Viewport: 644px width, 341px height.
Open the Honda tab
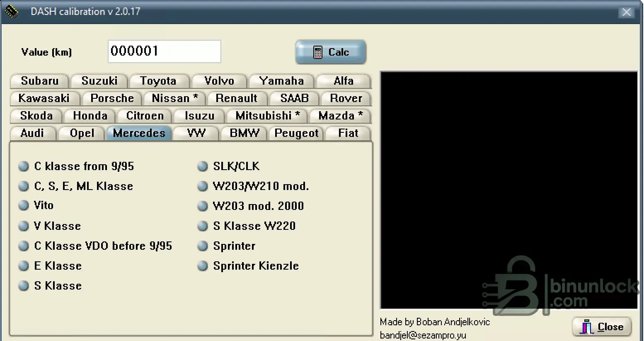point(90,116)
